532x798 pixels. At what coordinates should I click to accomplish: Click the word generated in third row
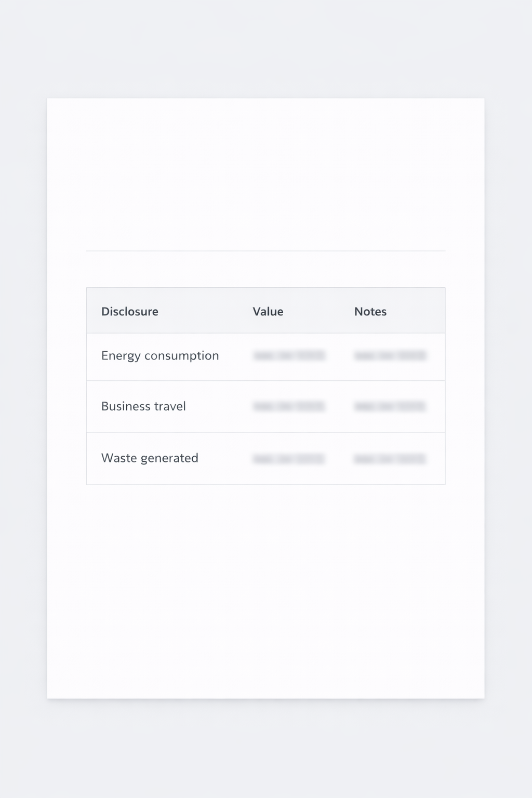coord(169,458)
